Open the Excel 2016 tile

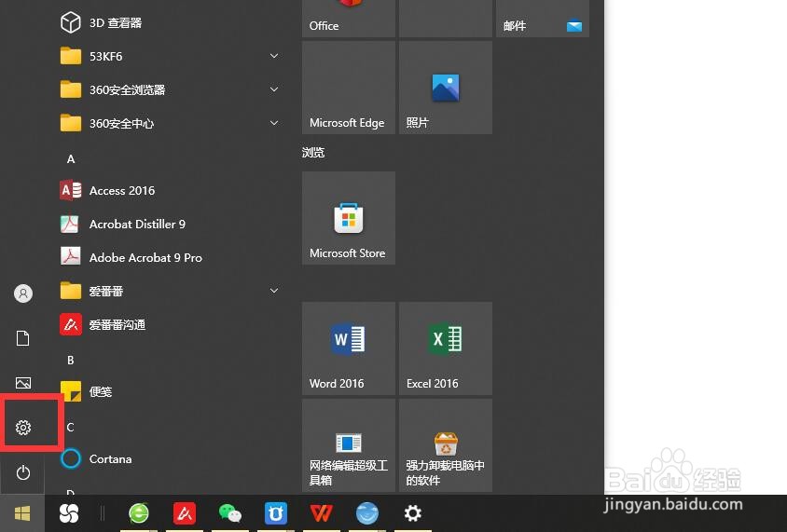coord(446,348)
